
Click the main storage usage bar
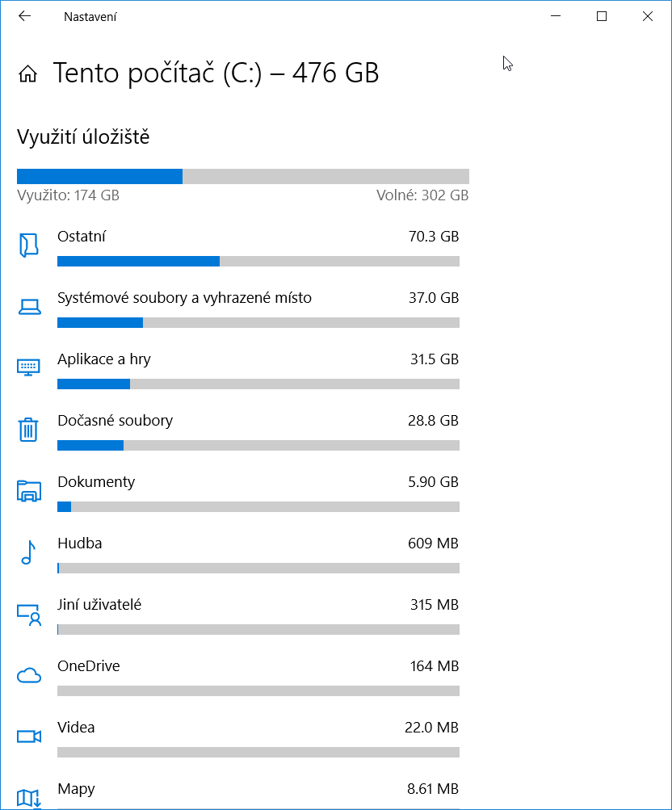pyautogui.click(x=243, y=176)
